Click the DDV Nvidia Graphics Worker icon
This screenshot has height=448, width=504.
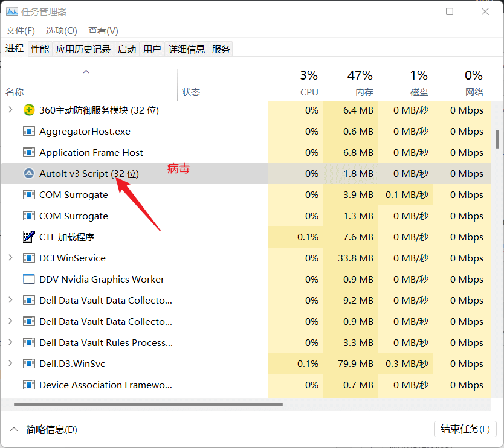click(x=29, y=279)
